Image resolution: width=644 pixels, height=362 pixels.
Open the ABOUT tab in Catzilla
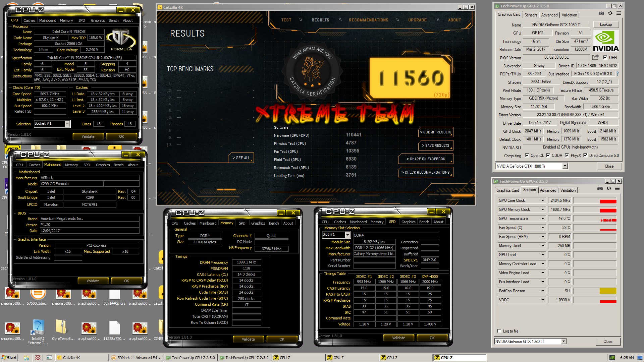pos(454,20)
